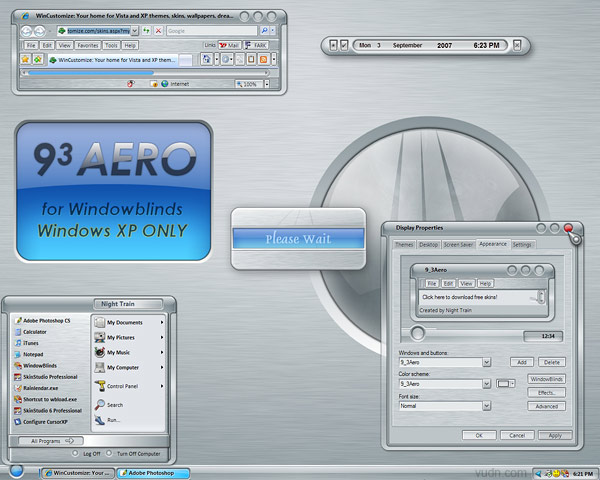Open Favorites Center star icon
600x480 pixels.
[25, 59]
